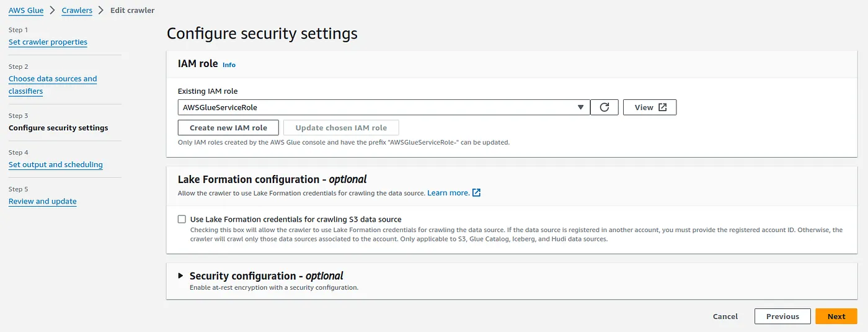Viewport: 868px width, 332px height.
Task: Click the dropdown arrow on IAM role selector
Action: coord(580,107)
